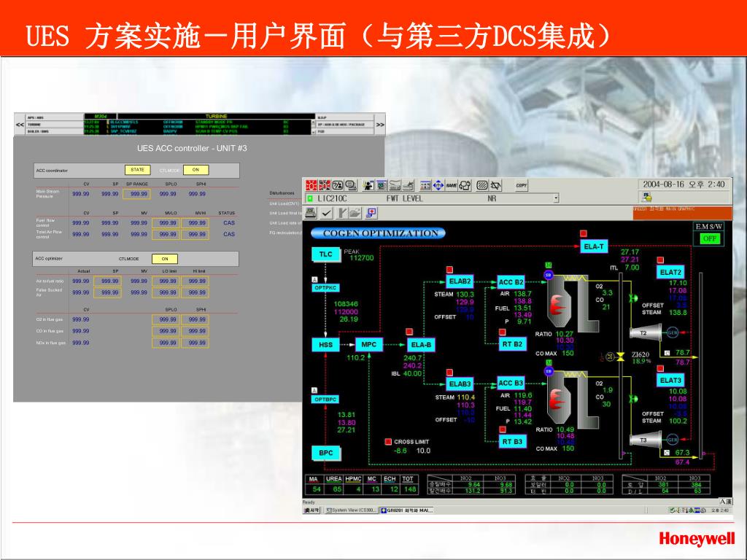Click the blue four-arrow navigation icon
747x560 pixels.
pos(438,185)
